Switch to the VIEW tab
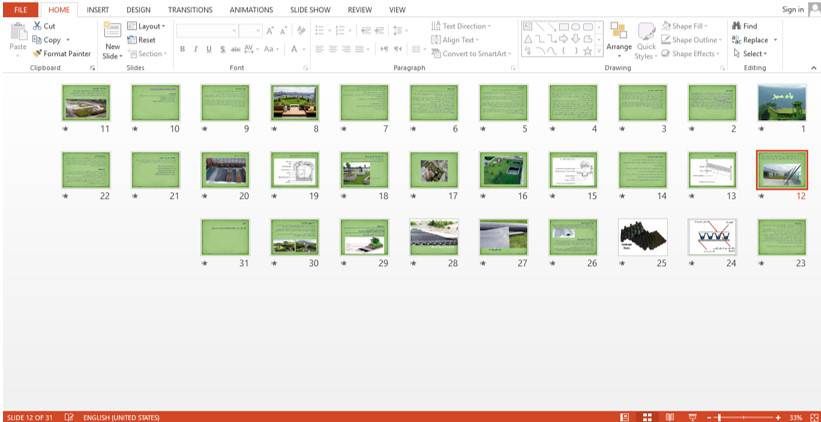This screenshot has width=821, height=422. coord(397,10)
